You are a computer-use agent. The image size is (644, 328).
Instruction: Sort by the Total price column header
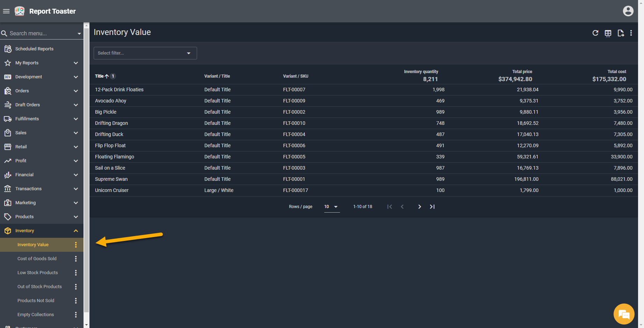(x=522, y=72)
